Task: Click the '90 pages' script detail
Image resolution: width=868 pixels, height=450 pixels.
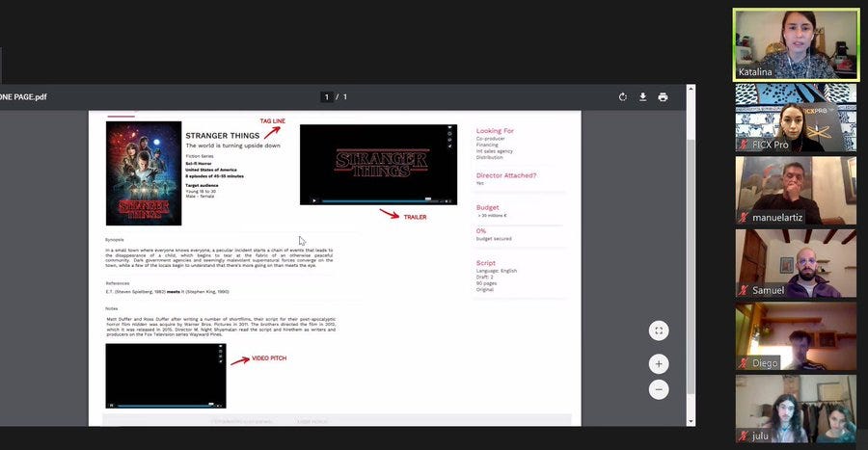Action: (486, 283)
